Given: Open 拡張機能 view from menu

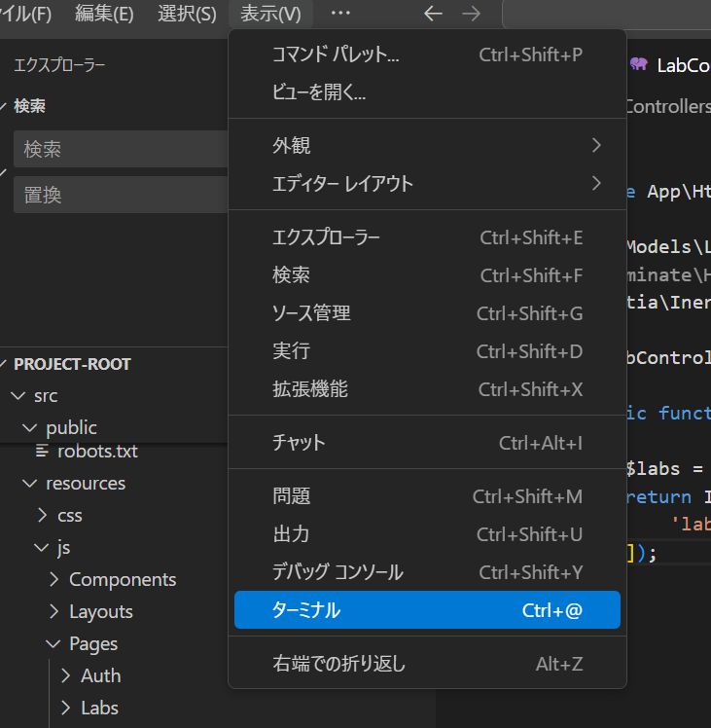Looking at the screenshot, I should click(x=427, y=389).
